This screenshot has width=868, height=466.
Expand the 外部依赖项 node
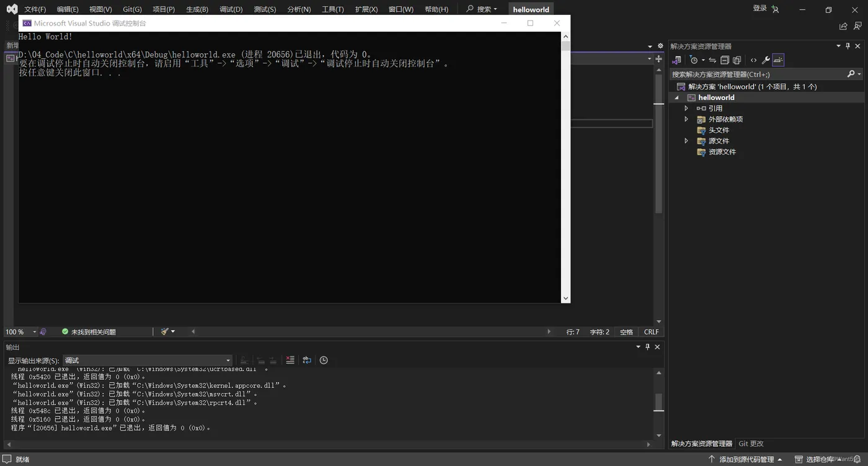click(686, 119)
